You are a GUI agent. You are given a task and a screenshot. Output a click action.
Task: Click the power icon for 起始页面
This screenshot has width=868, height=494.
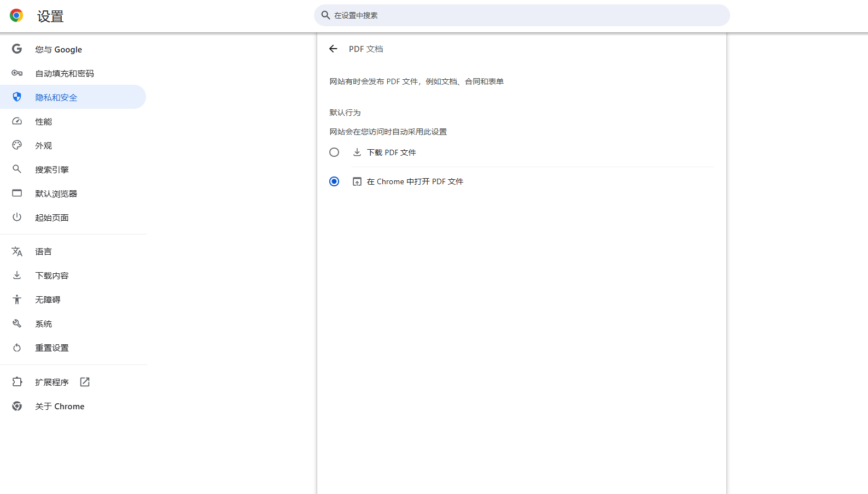pos(17,217)
